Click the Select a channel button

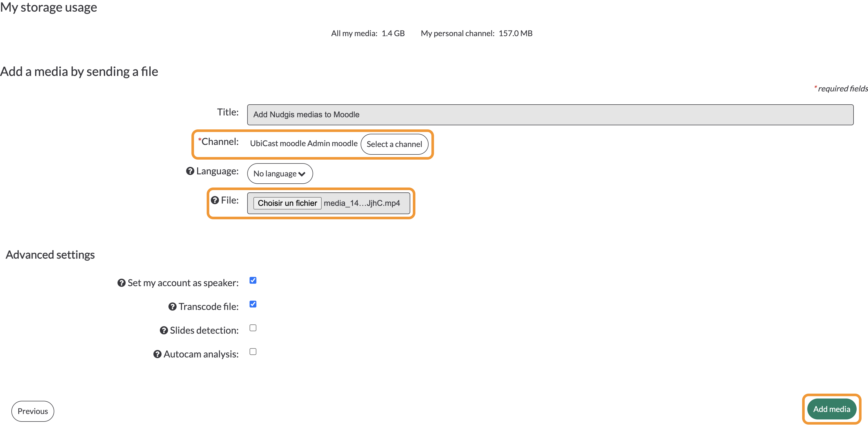(394, 144)
